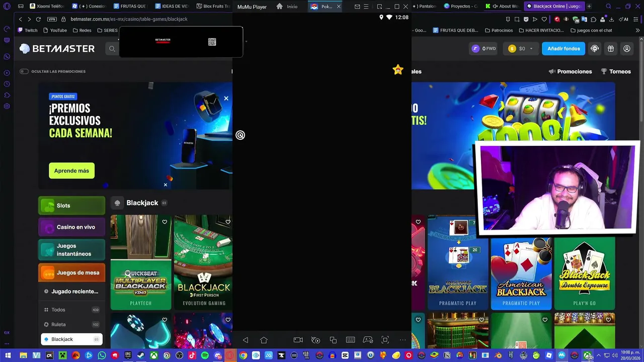Launch Chrome from the taskbar
The height and width of the screenshot is (362, 644).
(x=243, y=355)
